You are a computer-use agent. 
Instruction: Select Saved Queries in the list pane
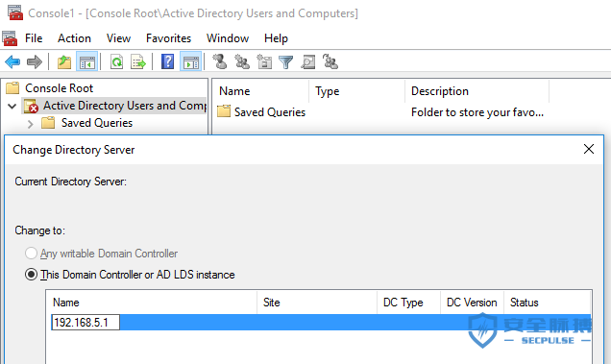[x=270, y=112]
